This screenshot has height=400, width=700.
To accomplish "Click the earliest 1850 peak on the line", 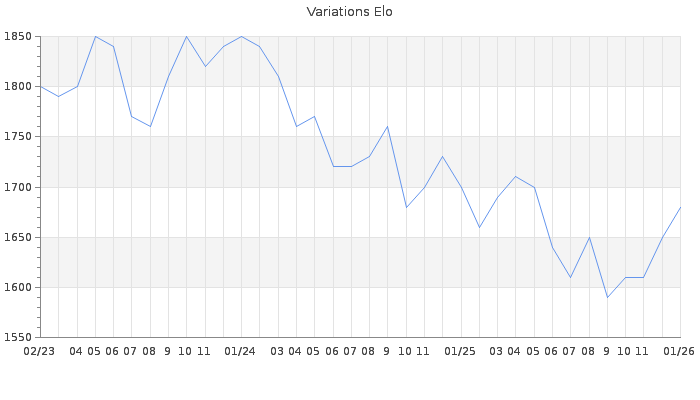I will tap(95, 37).
